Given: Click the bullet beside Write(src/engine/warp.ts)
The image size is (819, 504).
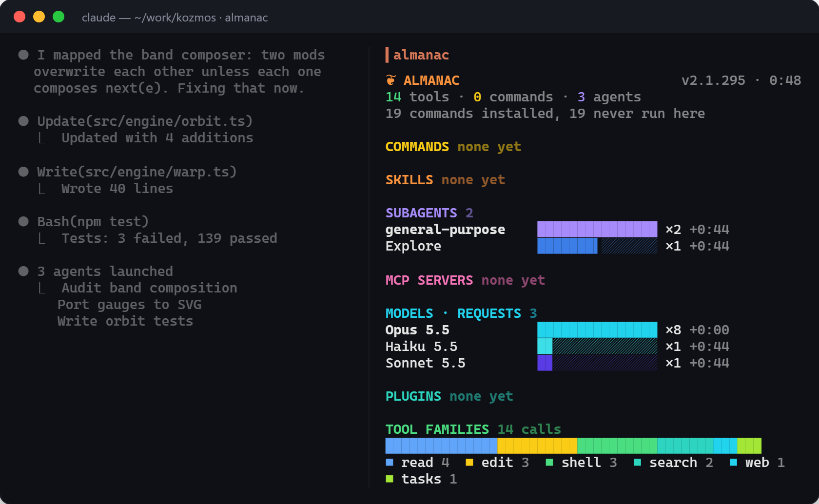Looking at the screenshot, I should 23,172.
